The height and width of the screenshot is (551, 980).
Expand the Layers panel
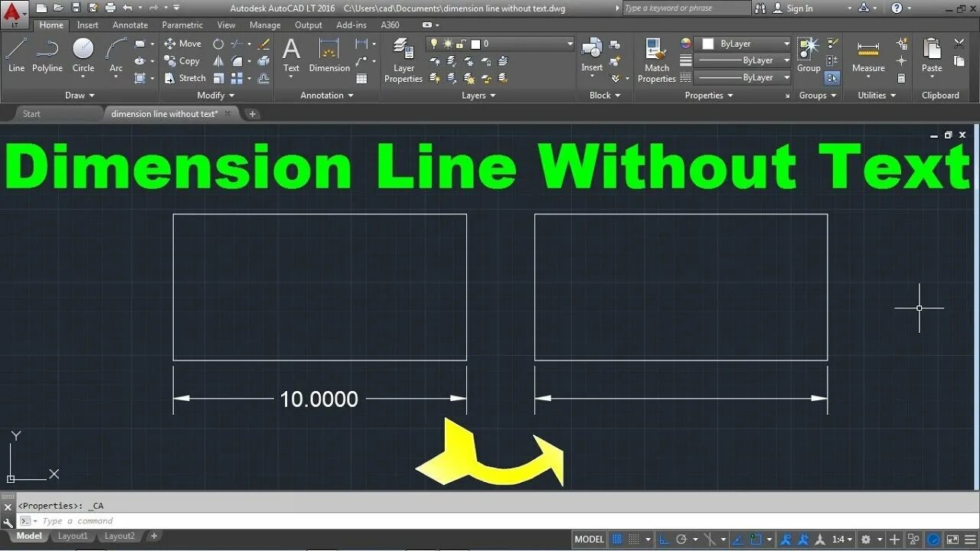[x=479, y=96]
